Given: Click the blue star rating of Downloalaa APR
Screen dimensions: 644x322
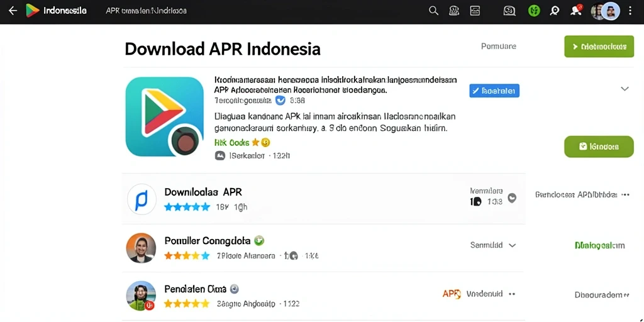Looking at the screenshot, I should pyautogui.click(x=187, y=207).
